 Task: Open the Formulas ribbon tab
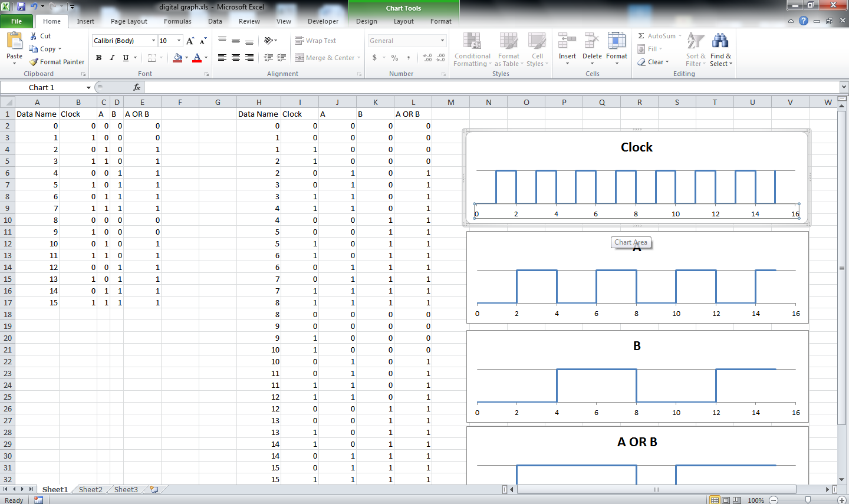(177, 21)
